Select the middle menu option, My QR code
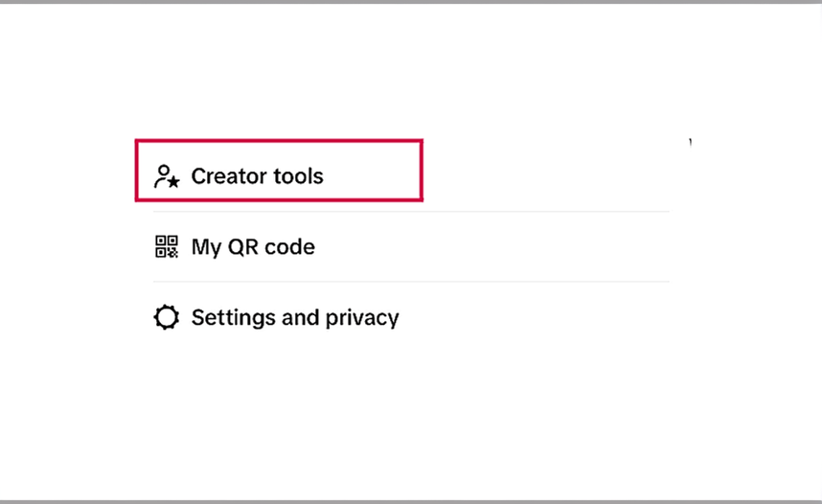This screenshot has width=822, height=504. [411, 246]
